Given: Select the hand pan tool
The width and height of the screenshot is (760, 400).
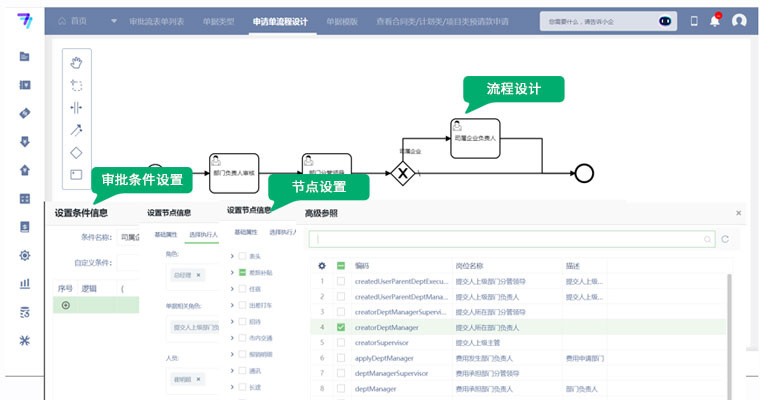Looking at the screenshot, I should click(76, 63).
